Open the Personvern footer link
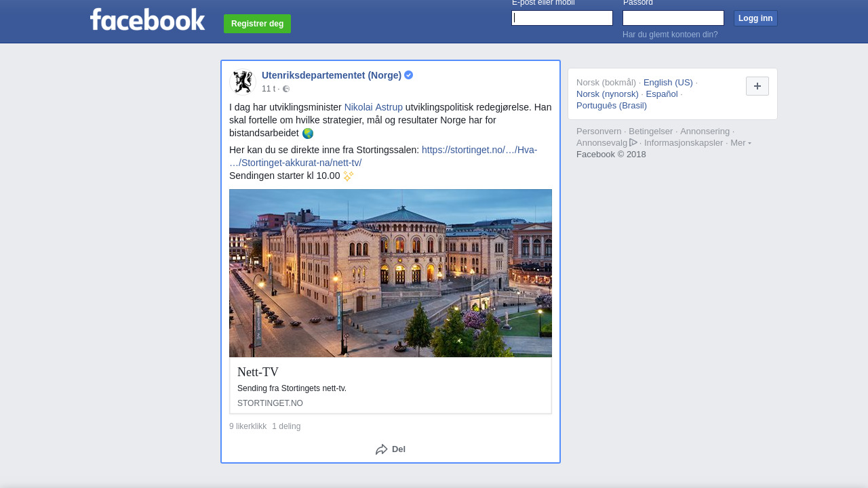The image size is (868, 488). point(599,131)
